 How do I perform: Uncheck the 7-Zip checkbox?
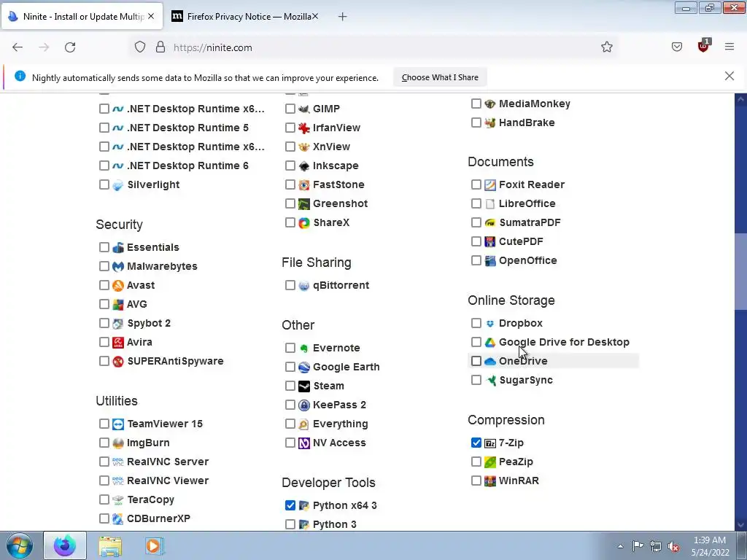(476, 443)
